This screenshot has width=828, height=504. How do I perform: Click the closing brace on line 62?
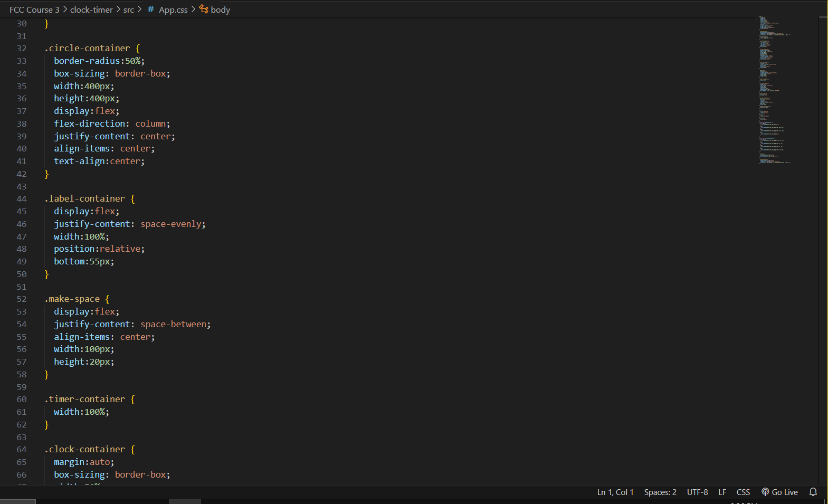(x=46, y=424)
